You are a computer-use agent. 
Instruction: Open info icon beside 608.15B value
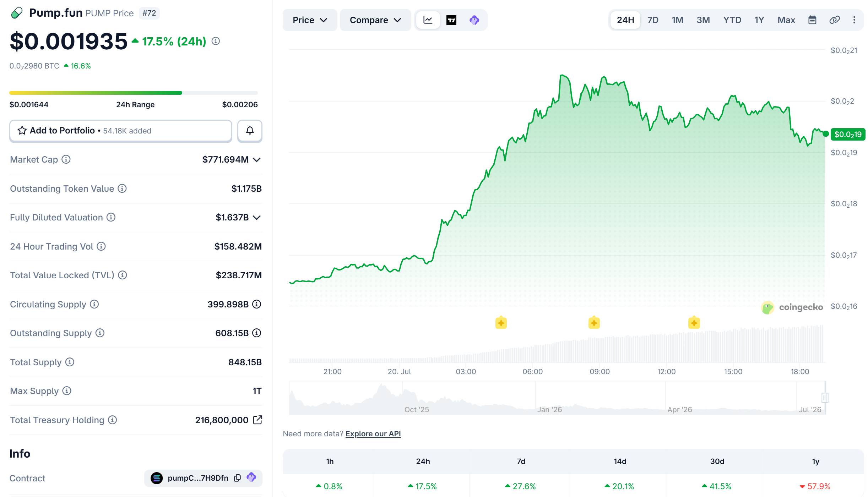pyautogui.click(x=256, y=333)
